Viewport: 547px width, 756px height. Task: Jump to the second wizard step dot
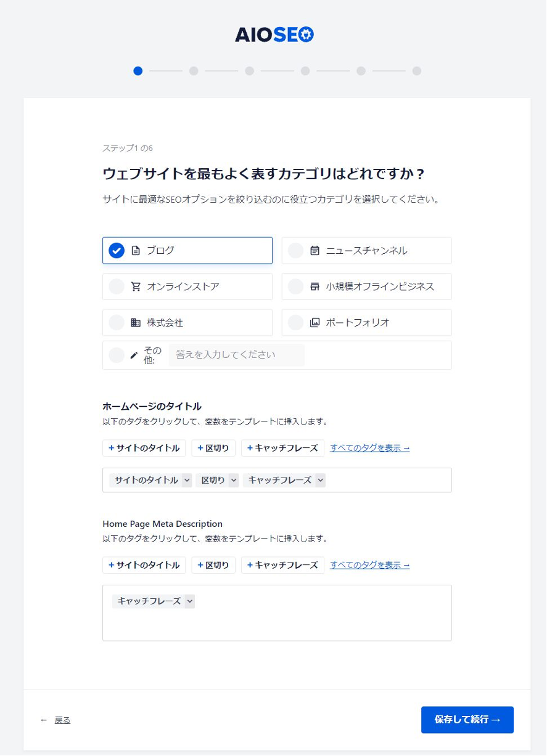point(194,71)
